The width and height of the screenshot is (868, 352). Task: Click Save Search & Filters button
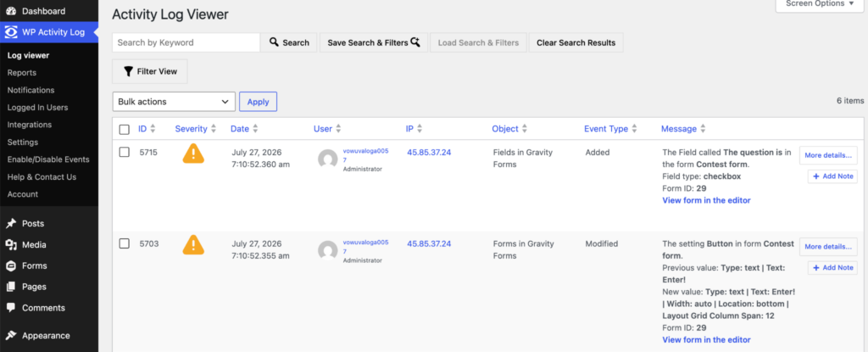(374, 42)
